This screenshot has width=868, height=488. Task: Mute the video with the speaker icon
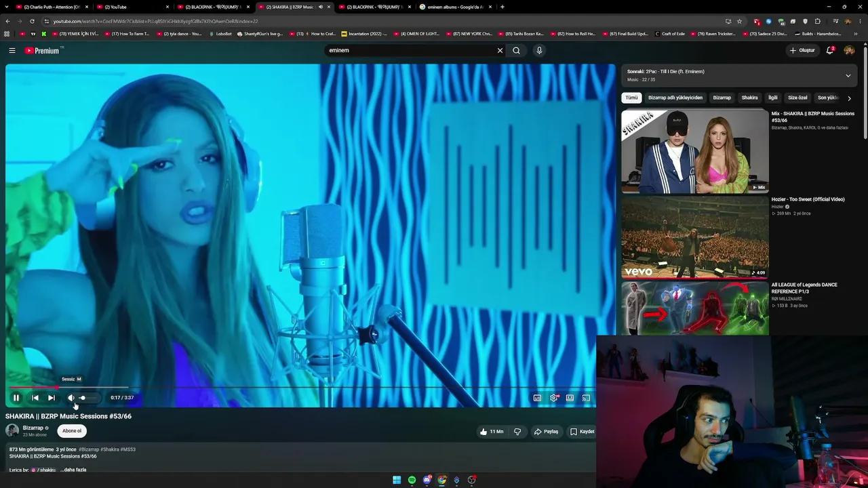pos(71,398)
